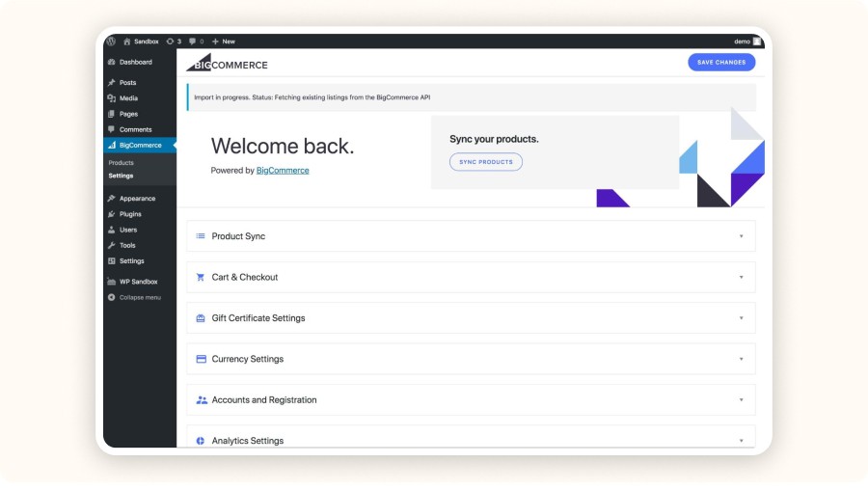
Task: Expand the Gift Certificate Settings arrow
Action: (x=742, y=318)
